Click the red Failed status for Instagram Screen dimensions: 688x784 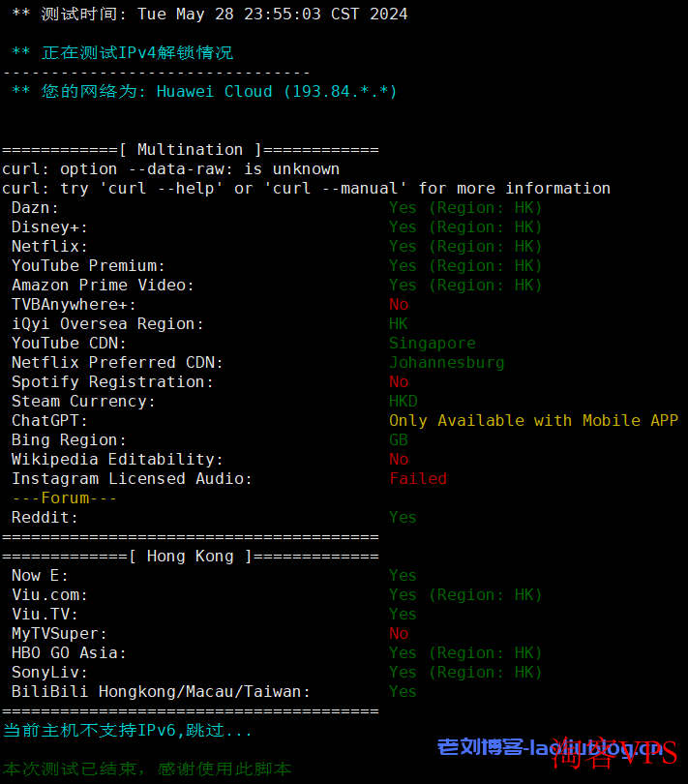(418, 478)
